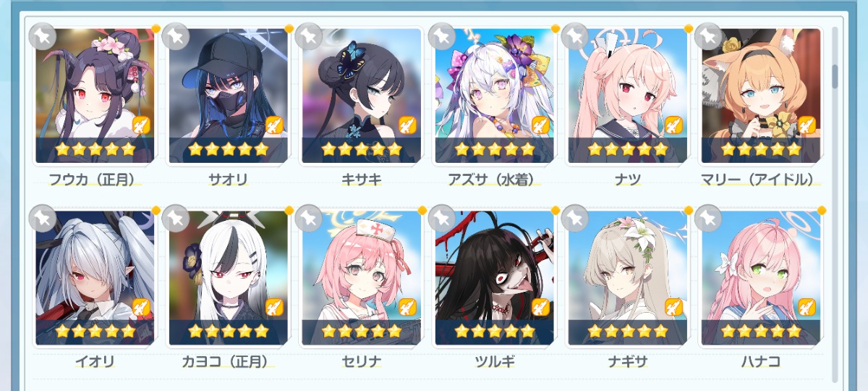Click the pin icon on マリー(アイドル) card
The image size is (868, 391).
(708, 36)
